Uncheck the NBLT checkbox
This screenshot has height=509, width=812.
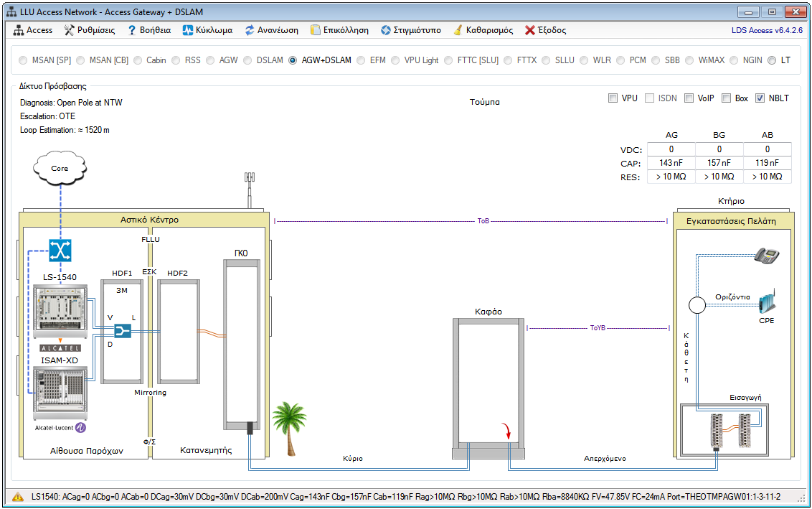click(x=760, y=98)
